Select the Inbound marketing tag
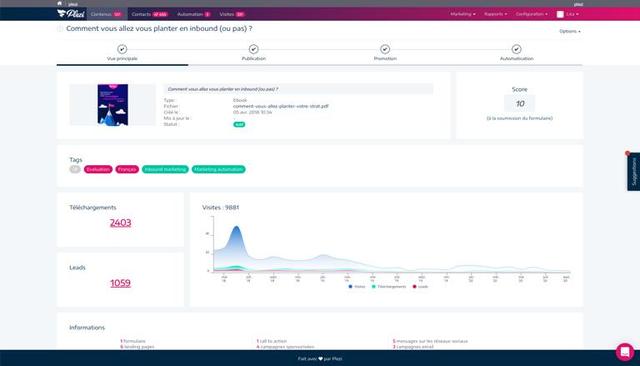The height and width of the screenshot is (366, 640). [165, 169]
